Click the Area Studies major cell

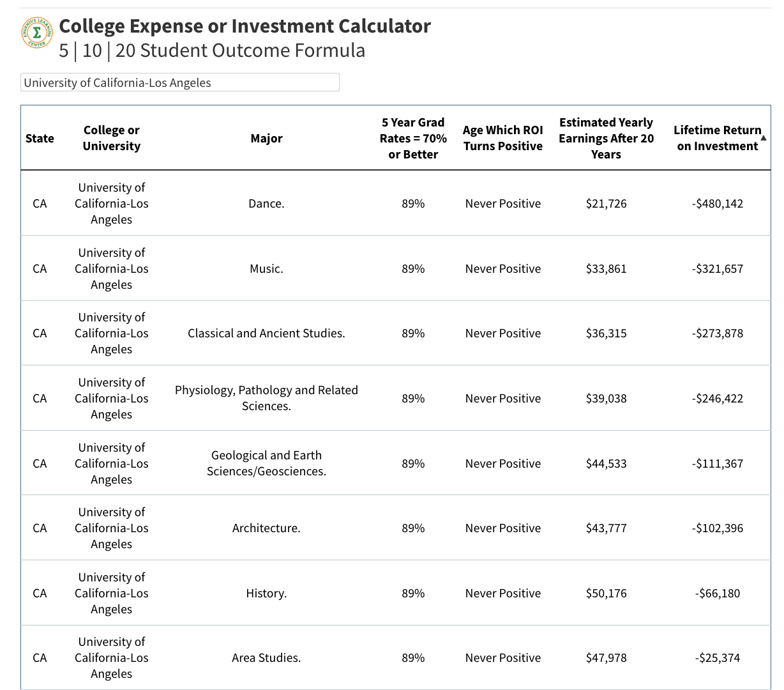point(266,658)
